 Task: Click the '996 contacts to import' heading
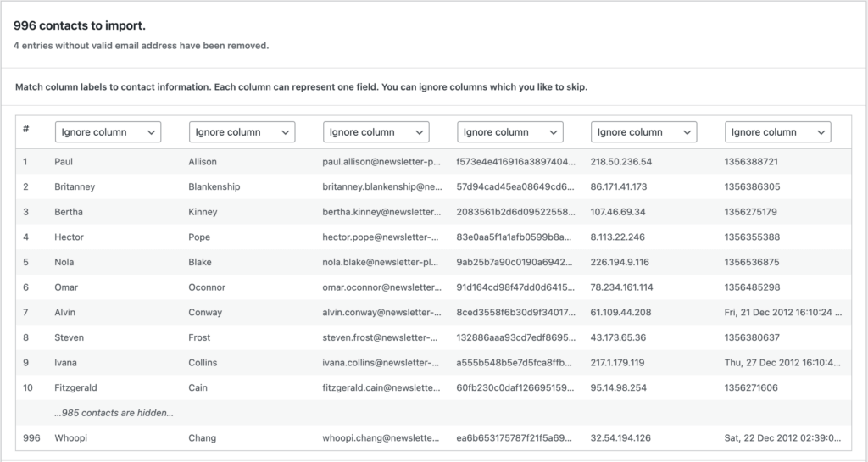[x=79, y=26]
